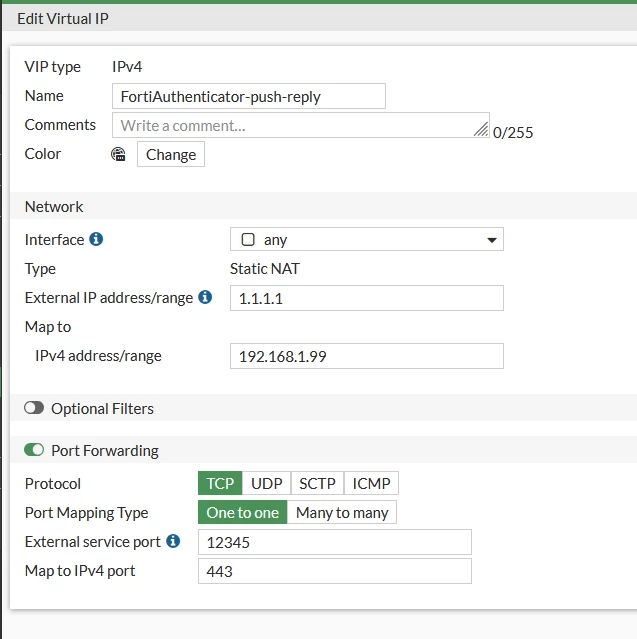Click the color icon beside Color label
637x639 pixels.
118,154
